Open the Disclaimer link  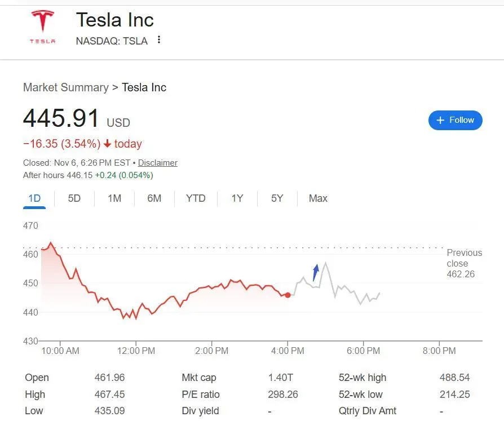click(x=158, y=163)
